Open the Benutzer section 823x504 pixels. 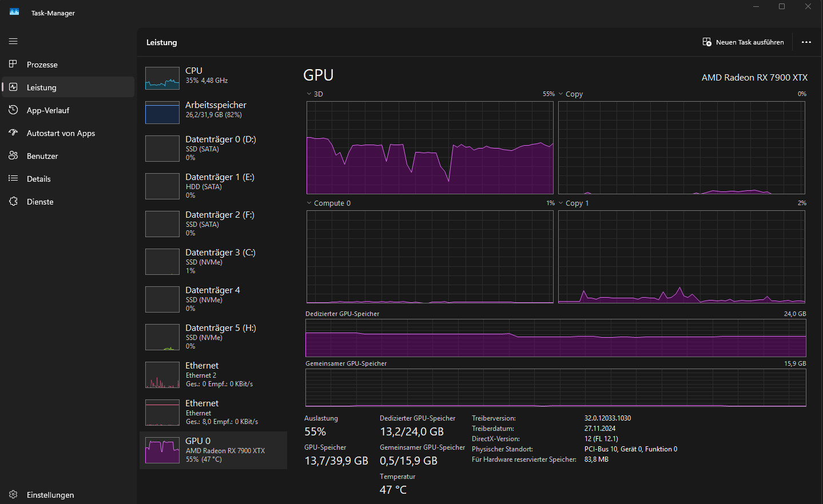pyautogui.click(x=43, y=155)
